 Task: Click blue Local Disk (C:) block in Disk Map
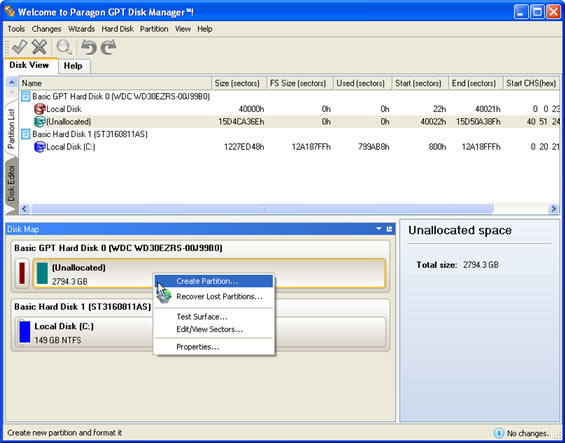point(25,332)
